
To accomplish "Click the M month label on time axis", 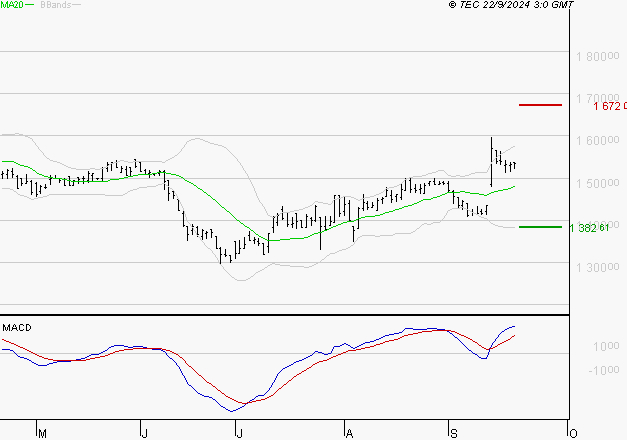I will click(x=42, y=434).
